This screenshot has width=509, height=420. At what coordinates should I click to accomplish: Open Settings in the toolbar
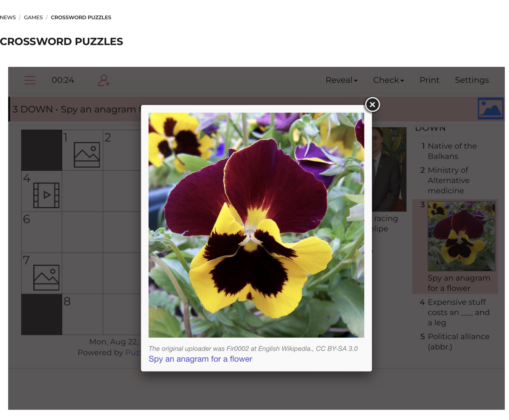click(x=472, y=80)
